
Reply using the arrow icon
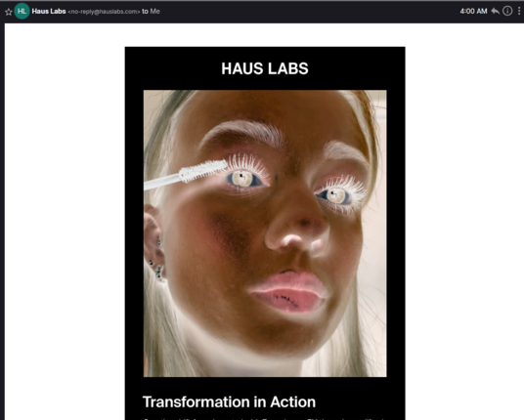496,11
